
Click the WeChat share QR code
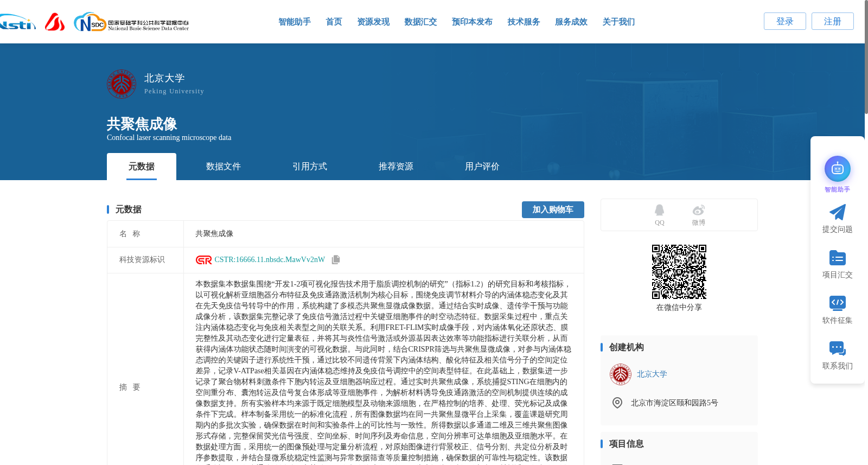(x=679, y=272)
